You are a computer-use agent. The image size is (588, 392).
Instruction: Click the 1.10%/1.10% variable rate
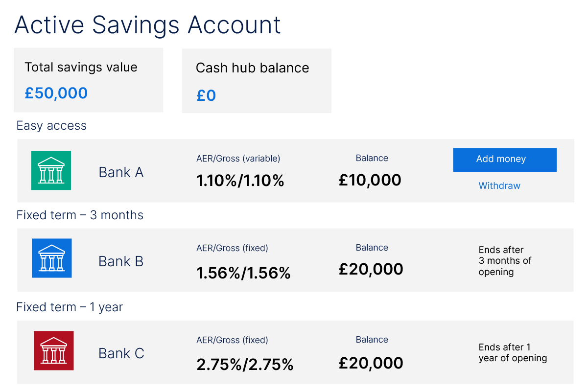coord(240,181)
